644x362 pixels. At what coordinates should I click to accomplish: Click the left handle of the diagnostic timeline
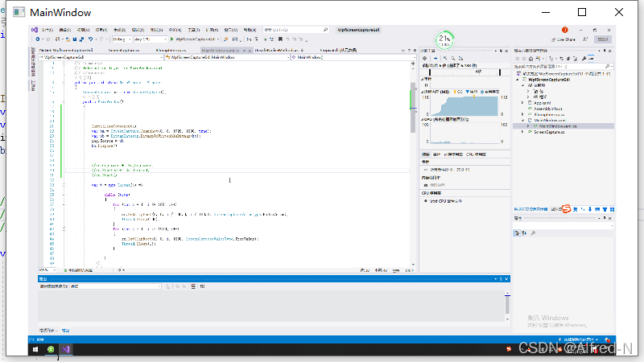point(430,72)
